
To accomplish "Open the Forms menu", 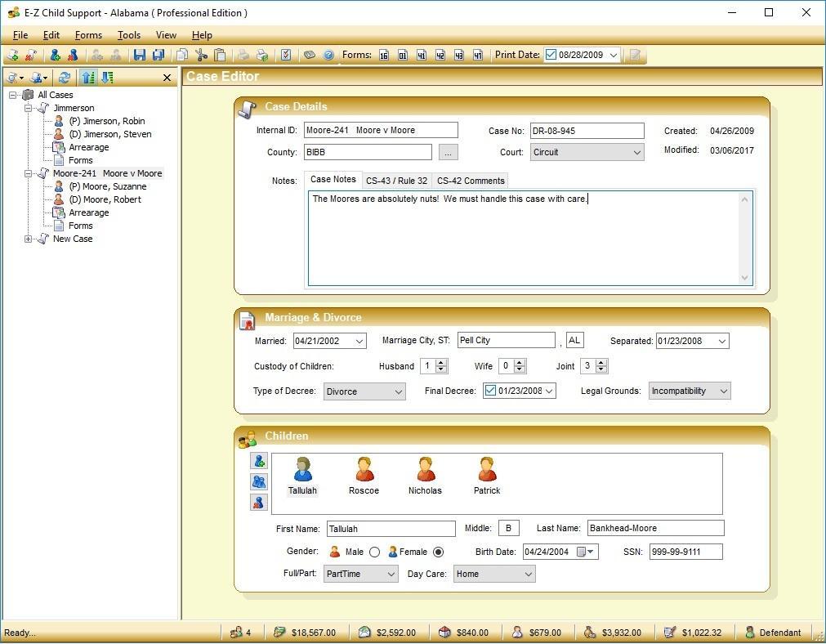I will 88,35.
